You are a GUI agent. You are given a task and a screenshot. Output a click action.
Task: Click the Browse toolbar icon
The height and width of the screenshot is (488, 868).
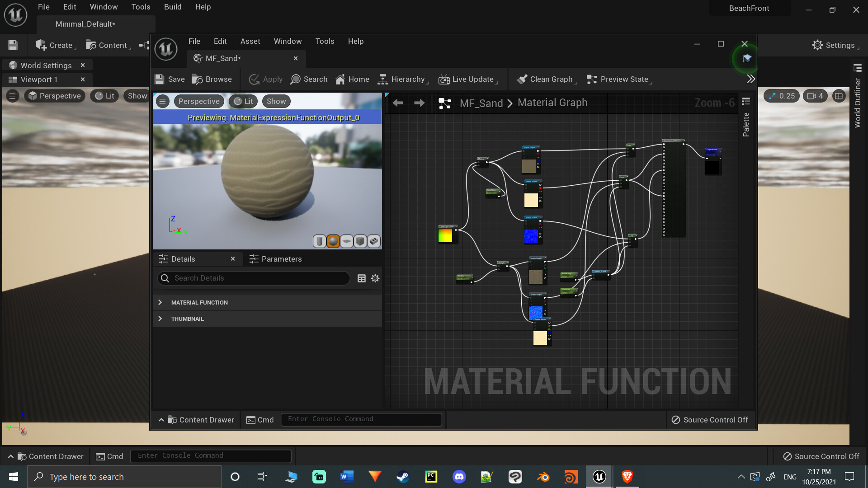[212, 79]
